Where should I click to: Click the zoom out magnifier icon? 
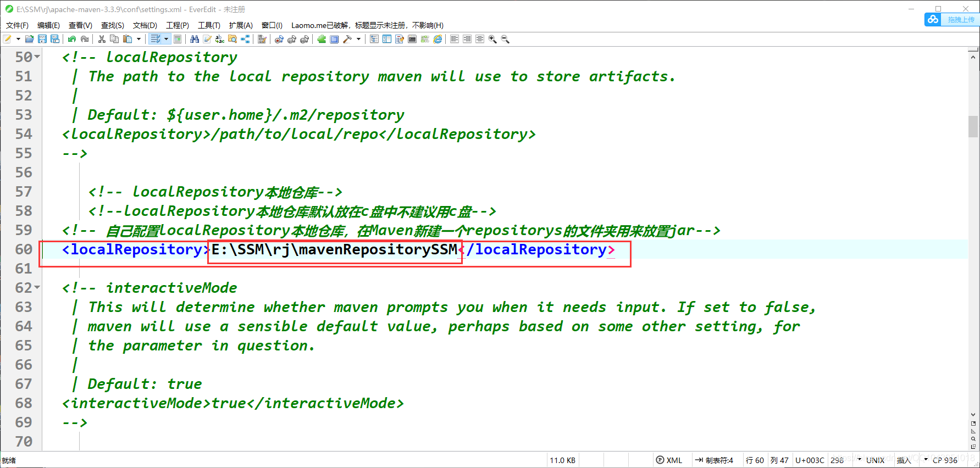click(505, 39)
